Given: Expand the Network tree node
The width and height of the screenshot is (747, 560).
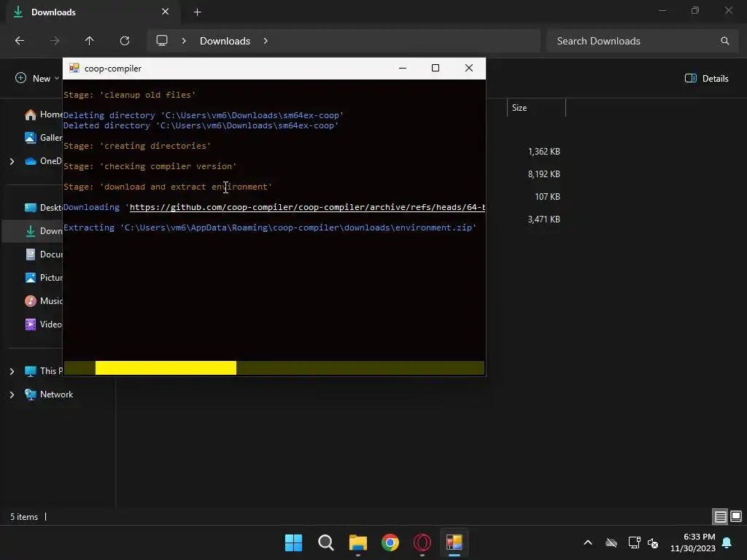Looking at the screenshot, I should [x=12, y=394].
